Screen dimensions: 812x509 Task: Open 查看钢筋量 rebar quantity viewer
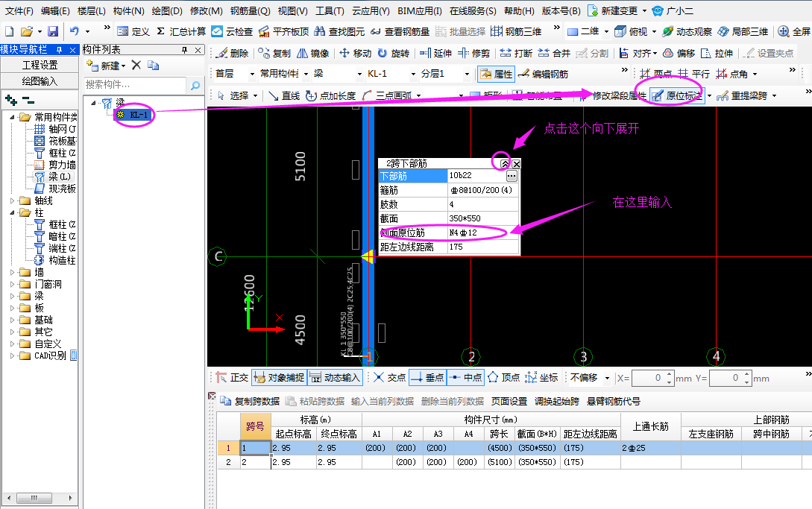click(400, 31)
